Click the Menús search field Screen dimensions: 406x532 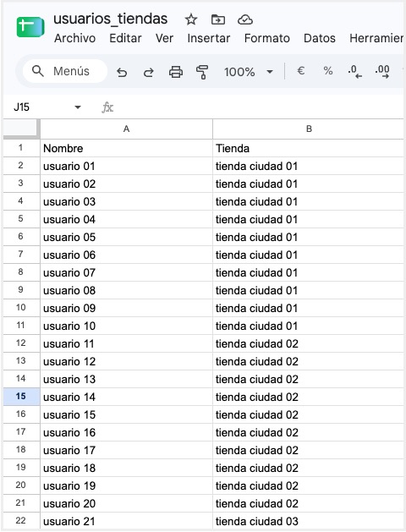point(65,71)
